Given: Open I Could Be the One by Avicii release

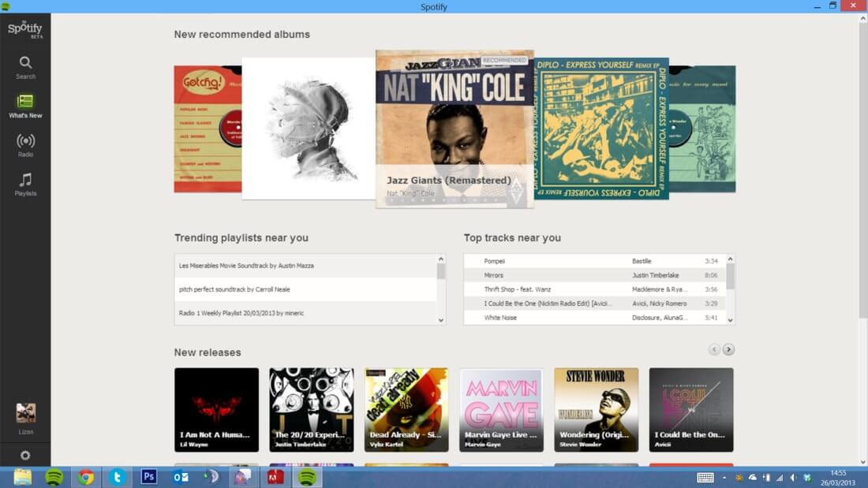Looking at the screenshot, I should (x=691, y=410).
